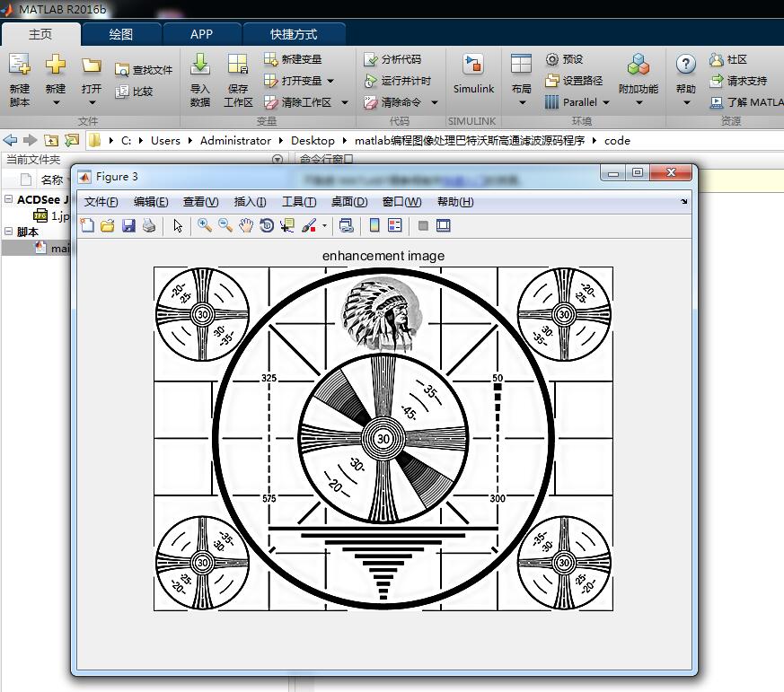
Task: Toggle the Edit Plot arrow tool
Action: pos(178,226)
